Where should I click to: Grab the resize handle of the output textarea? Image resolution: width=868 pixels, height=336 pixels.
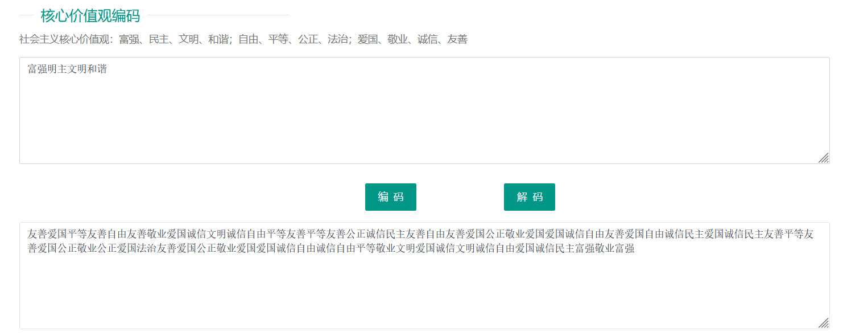[x=824, y=323]
